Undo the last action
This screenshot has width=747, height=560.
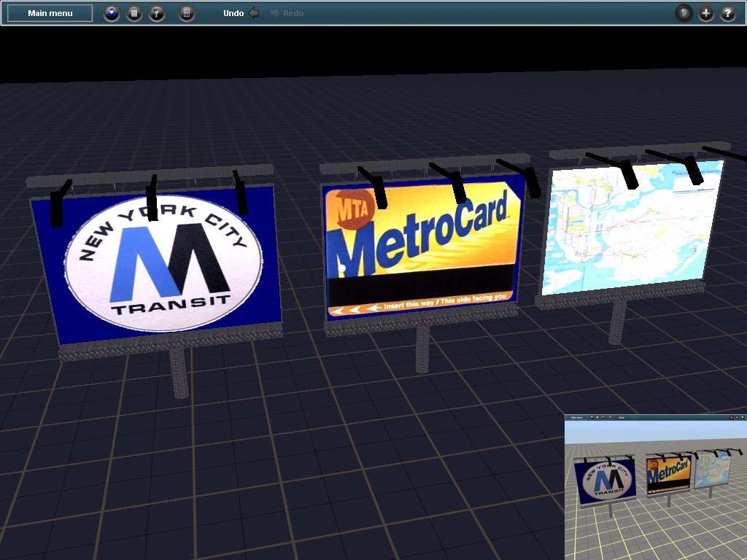pyautogui.click(x=241, y=13)
